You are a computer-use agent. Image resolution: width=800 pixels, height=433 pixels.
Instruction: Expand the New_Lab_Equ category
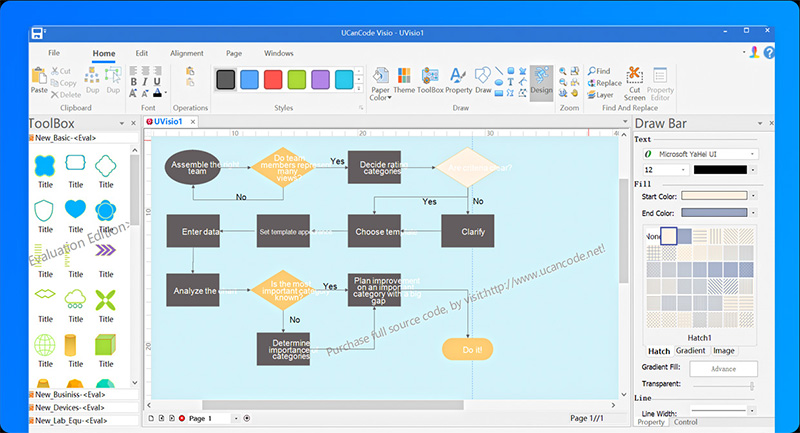(x=84, y=421)
